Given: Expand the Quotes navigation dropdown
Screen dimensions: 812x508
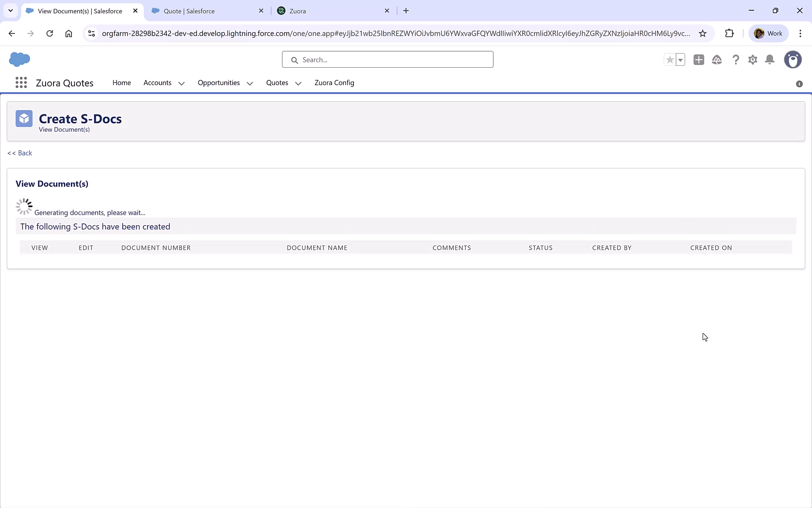Looking at the screenshot, I should (x=298, y=83).
